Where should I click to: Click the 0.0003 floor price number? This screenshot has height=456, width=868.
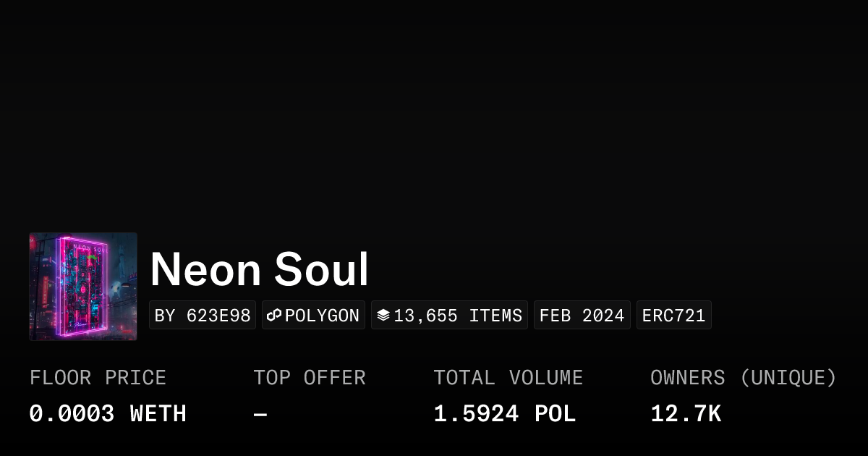pos(72,414)
